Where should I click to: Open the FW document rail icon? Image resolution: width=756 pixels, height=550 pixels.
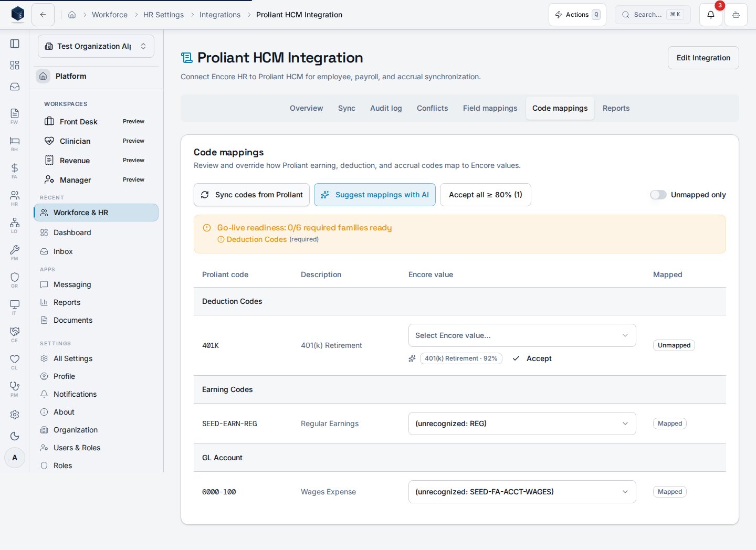(x=15, y=115)
